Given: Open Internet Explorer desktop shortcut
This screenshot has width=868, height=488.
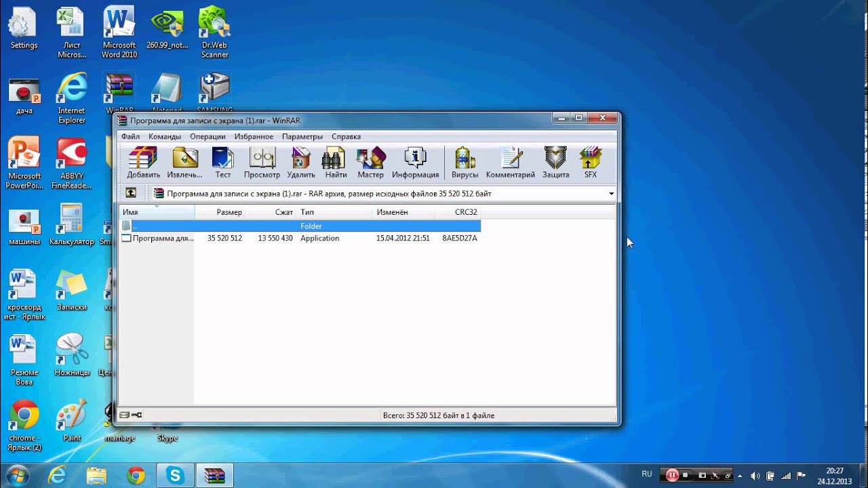Looking at the screenshot, I should (x=71, y=98).
